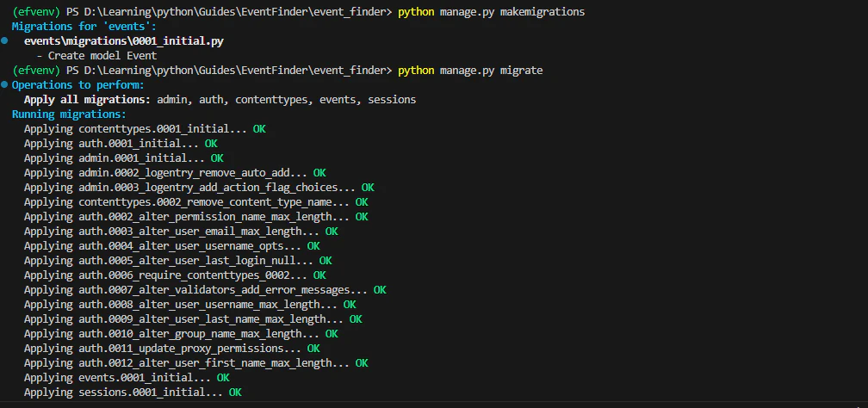Click 'Applying sessions.0001_initial...' line
The width and height of the screenshot is (868, 408).
133,393
